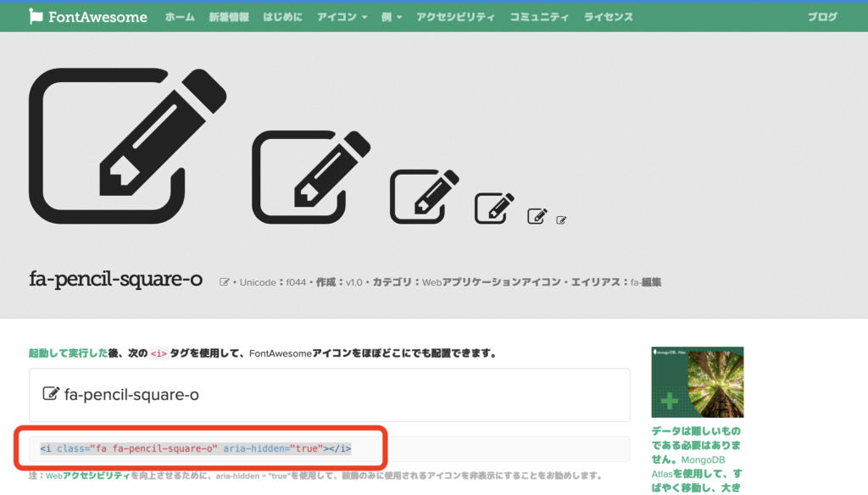Screen dimensions: 868x495
Task: Click the small pencil icon before Unicode
Action: click(x=224, y=282)
